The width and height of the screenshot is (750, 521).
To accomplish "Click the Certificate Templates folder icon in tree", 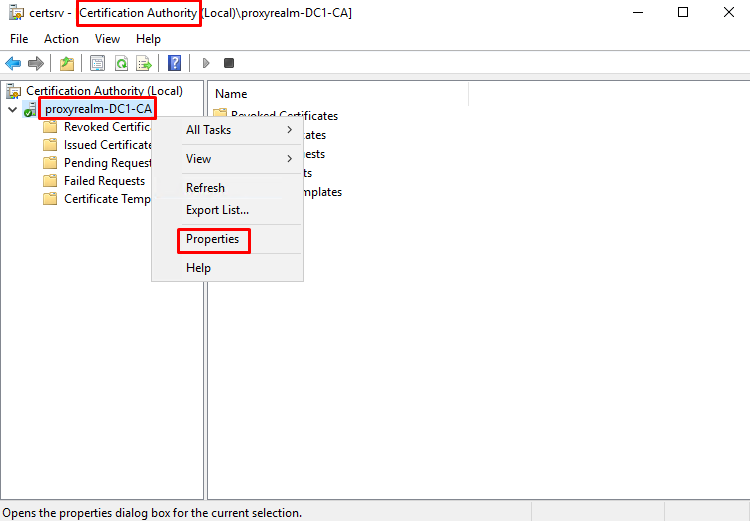I will pos(50,199).
